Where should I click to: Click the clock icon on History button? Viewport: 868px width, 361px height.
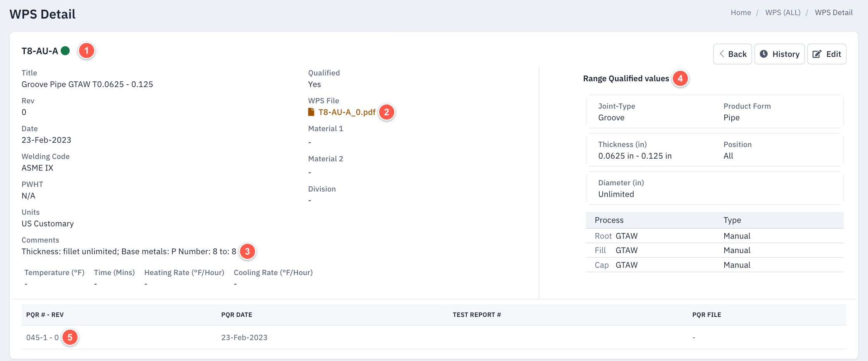763,54
